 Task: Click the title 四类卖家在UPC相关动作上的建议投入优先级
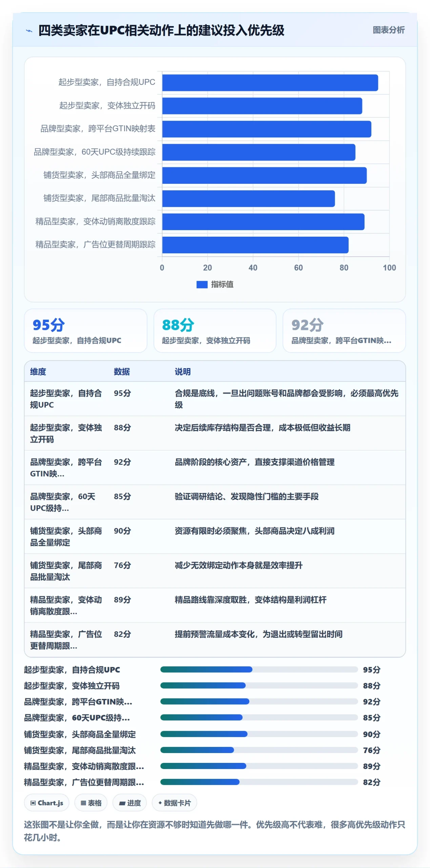pos(161,31)
